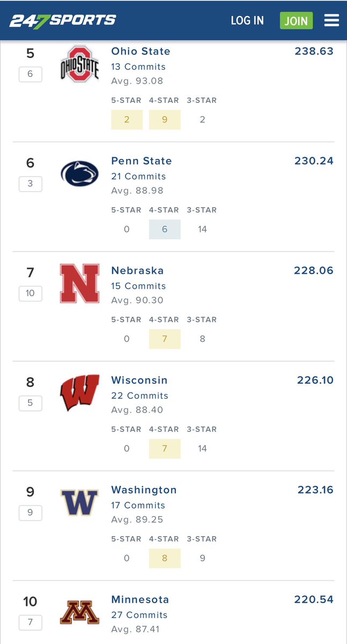Click the Penn State Nittany Lion logo
The height and width of the screenshot is (644, 347).
79,174
